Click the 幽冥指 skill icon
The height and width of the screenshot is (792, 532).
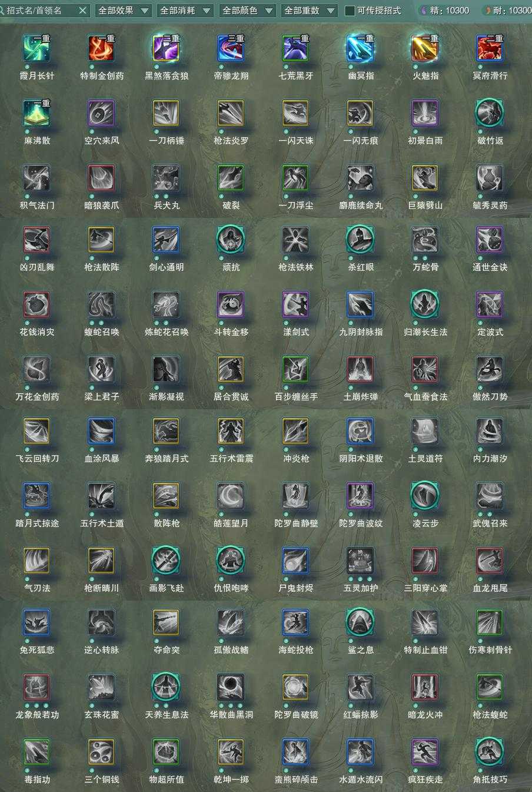click(360, 48)
